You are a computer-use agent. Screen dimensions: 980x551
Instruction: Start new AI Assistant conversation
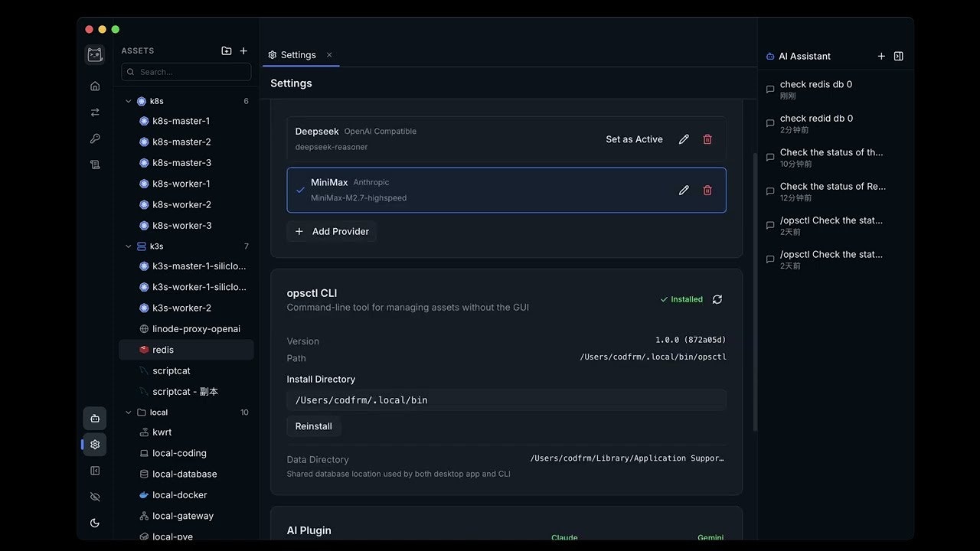coord(881,56)
